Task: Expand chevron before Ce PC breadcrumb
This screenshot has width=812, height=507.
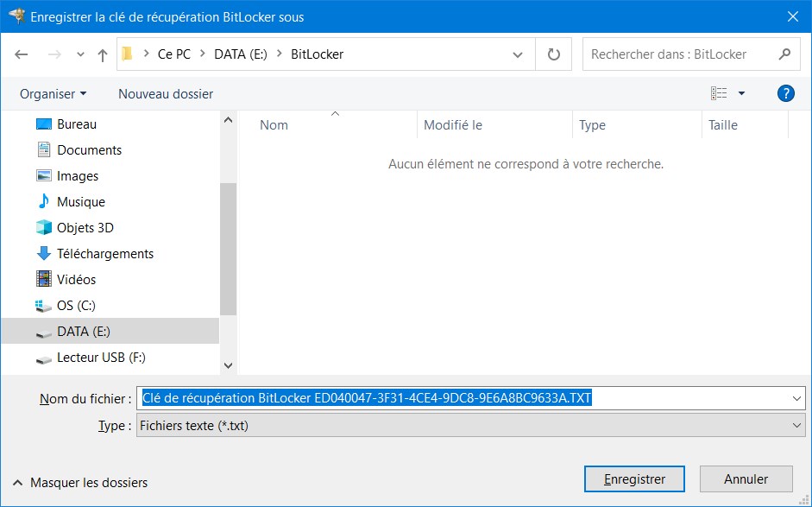Action: coord(147,54)
